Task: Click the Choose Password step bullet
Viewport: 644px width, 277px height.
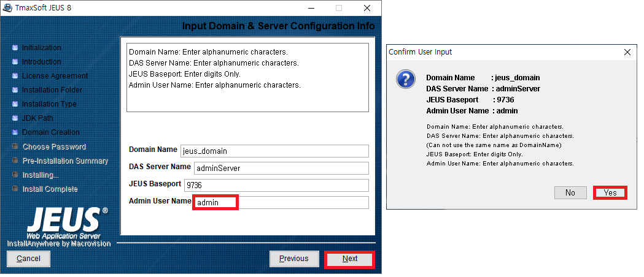Action: (x=15, y=146)
